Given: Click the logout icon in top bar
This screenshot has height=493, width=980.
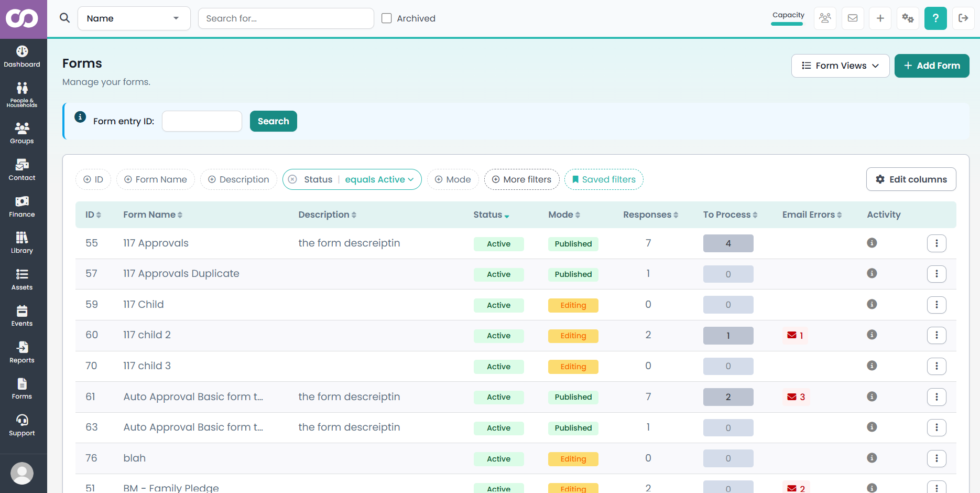Looking at the screenshot, I should pos(963,18).
